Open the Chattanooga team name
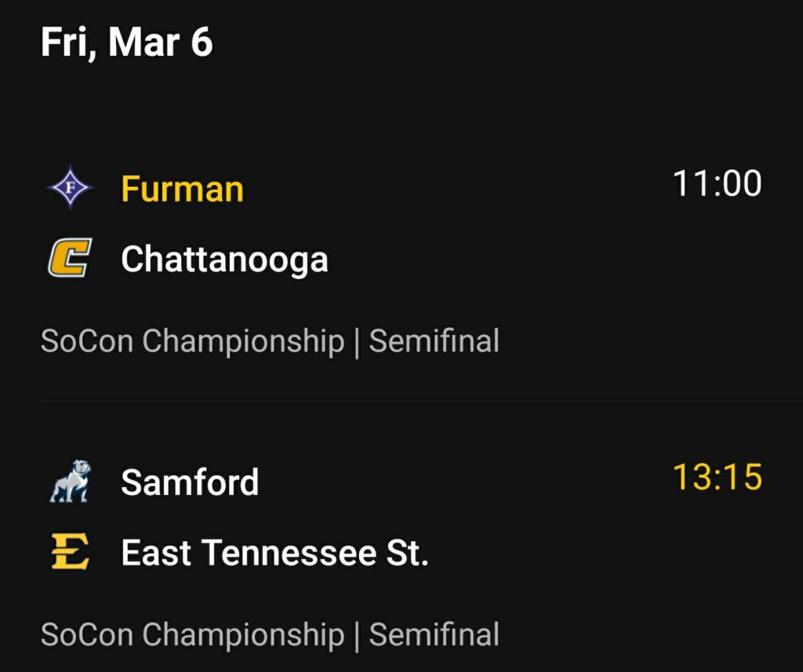This screenshot has width=803, height=672. 224,260
